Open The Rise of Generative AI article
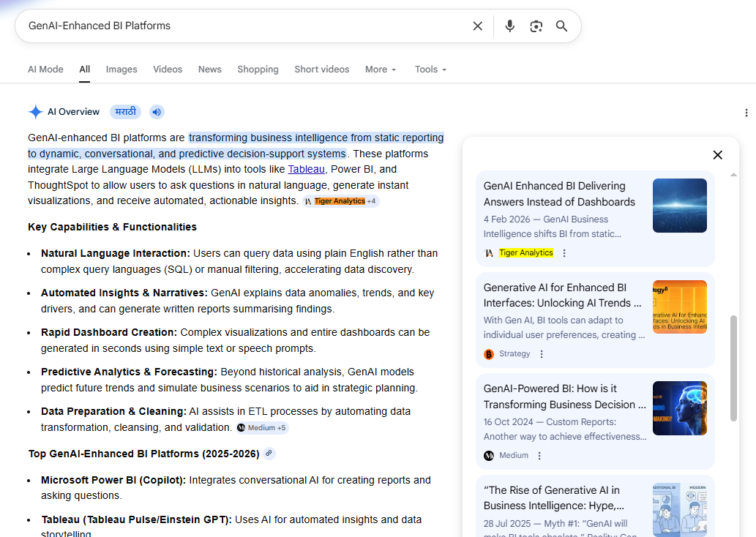This screenshot has height=537, width=756. (553, 497)
